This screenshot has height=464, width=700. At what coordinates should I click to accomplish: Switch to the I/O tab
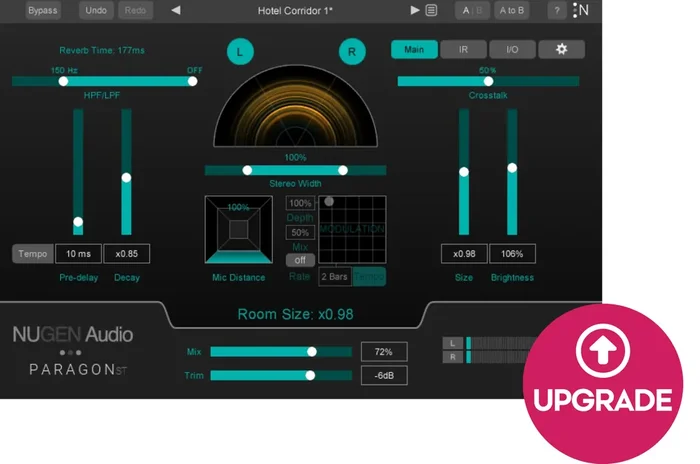coord(512,50)
